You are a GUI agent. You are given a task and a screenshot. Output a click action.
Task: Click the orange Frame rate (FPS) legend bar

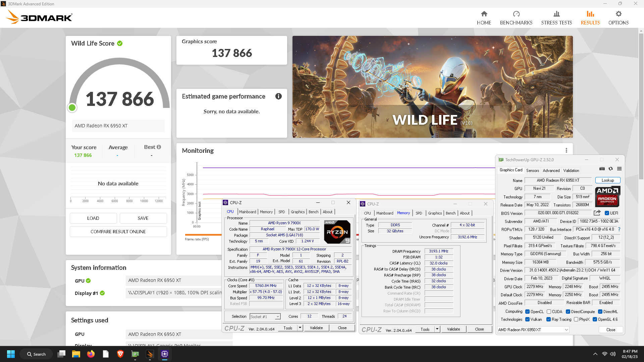203,235
